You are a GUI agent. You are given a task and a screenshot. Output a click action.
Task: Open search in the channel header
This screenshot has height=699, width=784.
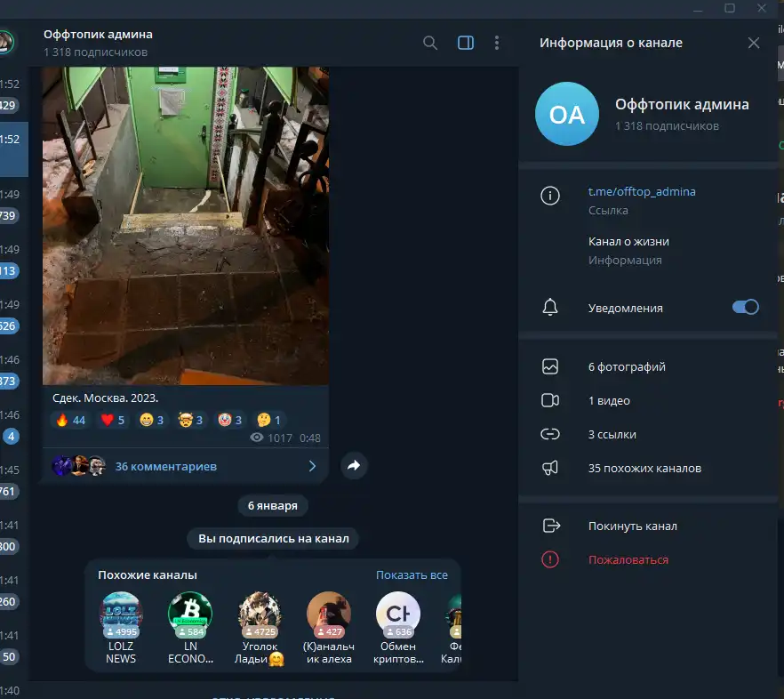[430, 43]
